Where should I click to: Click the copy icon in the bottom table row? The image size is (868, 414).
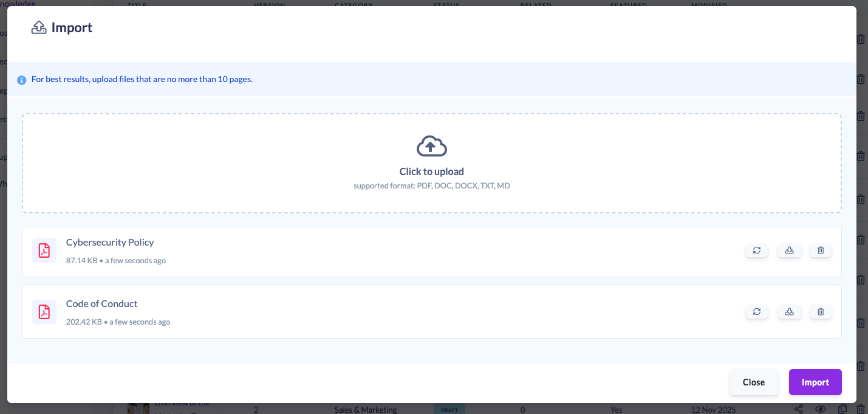842,409
